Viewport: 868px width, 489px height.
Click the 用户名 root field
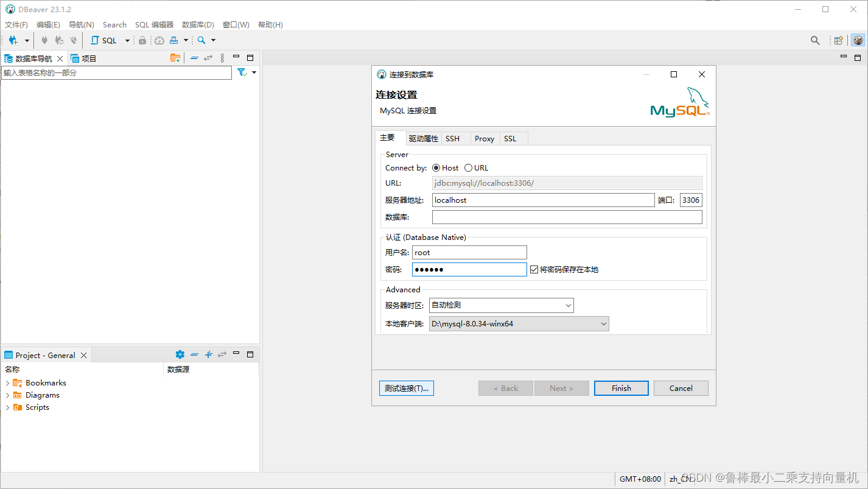[469, 253]
